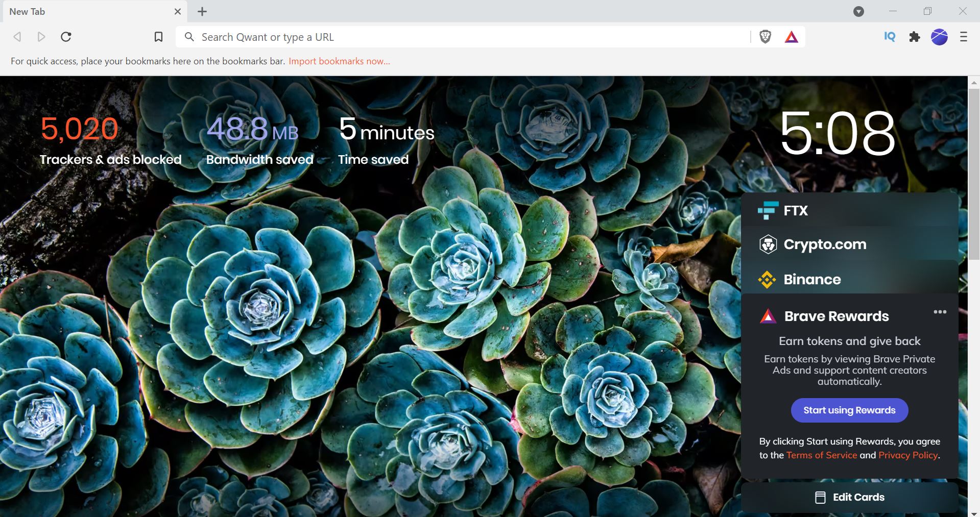Click the Edit Cards button
The image size is (980, 517).
[x=850, y=497]
